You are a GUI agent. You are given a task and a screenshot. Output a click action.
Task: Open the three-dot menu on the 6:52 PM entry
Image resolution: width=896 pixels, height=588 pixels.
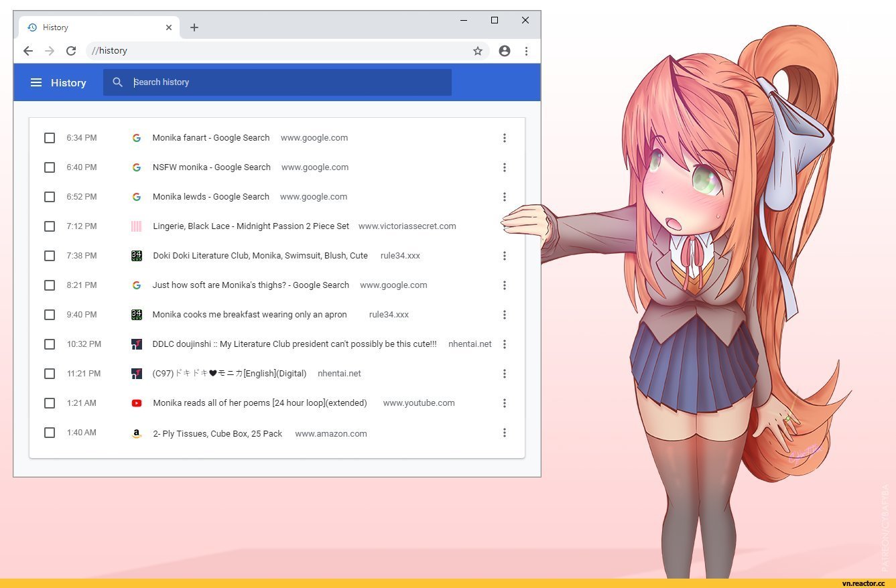505,197
